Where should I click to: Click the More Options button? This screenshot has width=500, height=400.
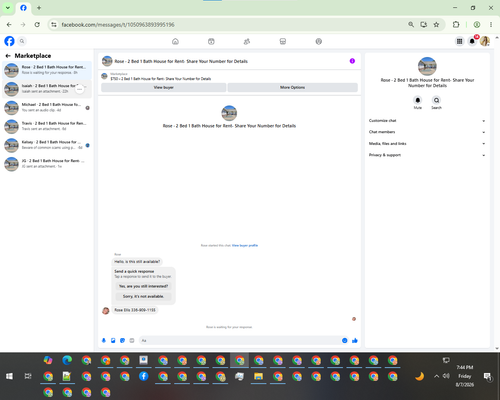(x=292, y=87)
